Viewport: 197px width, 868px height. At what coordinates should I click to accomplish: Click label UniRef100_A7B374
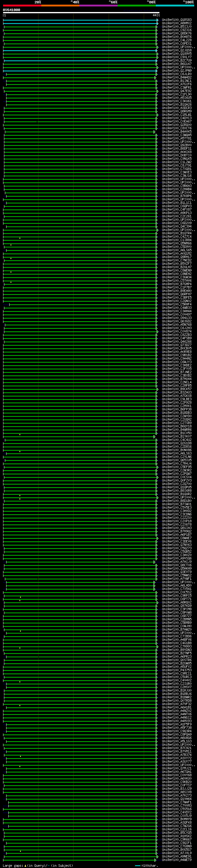[177, 755]
